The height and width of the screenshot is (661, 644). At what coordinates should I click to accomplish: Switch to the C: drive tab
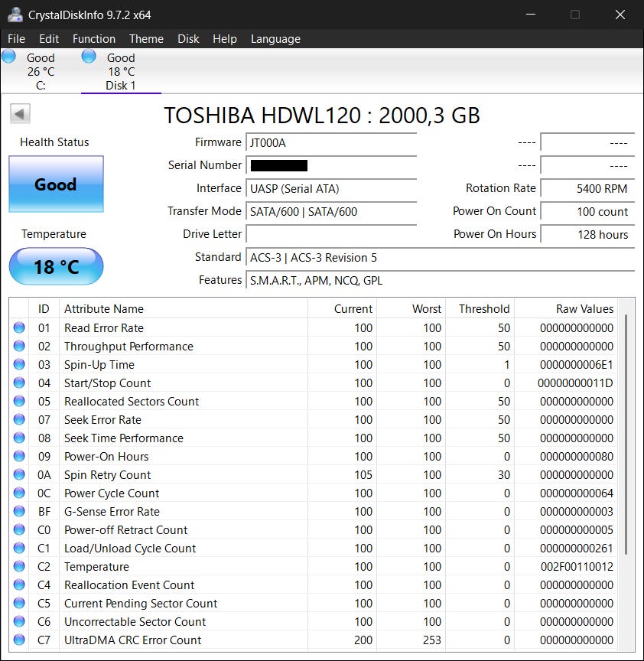point(40,72)
